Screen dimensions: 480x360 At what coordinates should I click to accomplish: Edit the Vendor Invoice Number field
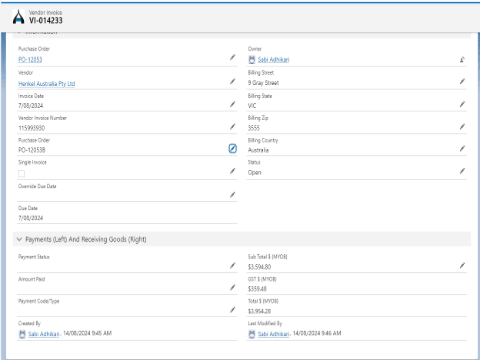point(233,127)
